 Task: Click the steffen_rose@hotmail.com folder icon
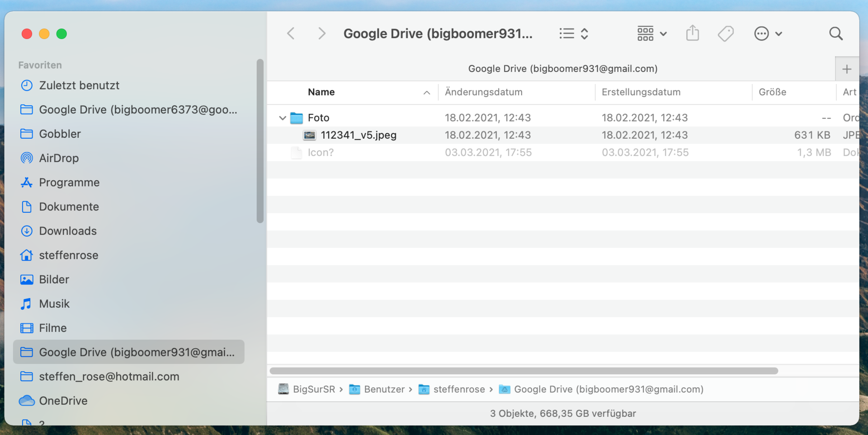tap(27, 377)
